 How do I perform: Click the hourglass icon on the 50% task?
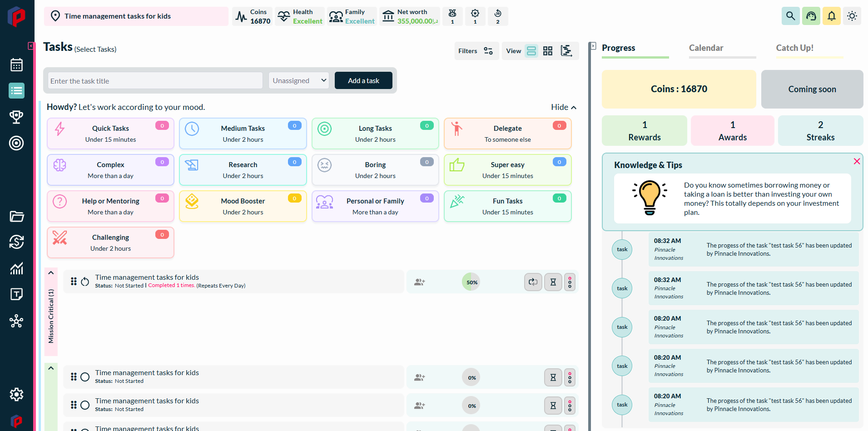point(553,282)
